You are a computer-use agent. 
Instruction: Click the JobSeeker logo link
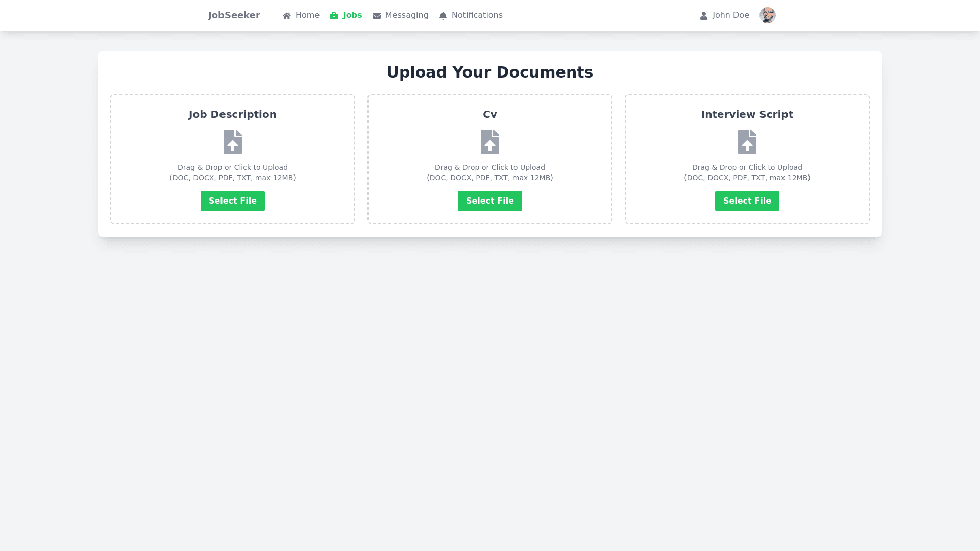tap(234, 15)
